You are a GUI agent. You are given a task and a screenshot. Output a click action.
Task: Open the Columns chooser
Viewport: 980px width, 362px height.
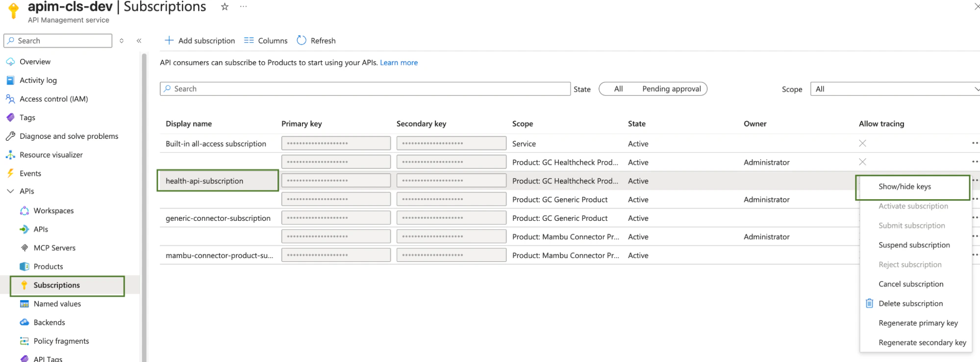tap(266, 41)
